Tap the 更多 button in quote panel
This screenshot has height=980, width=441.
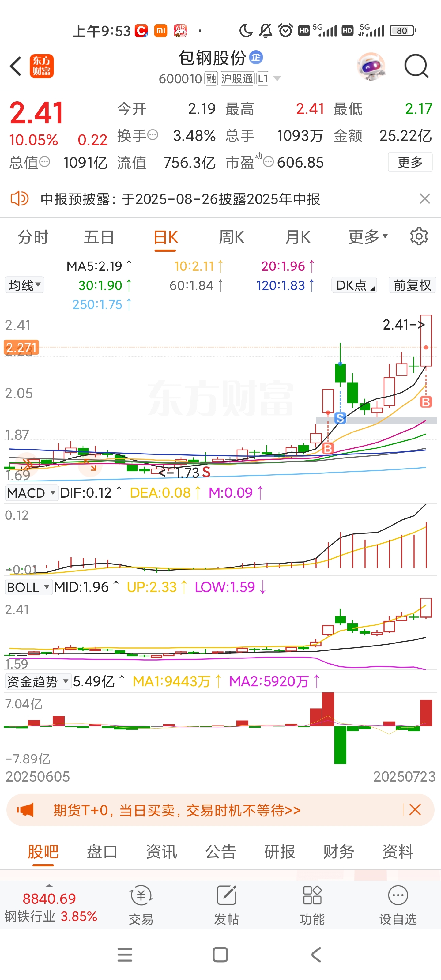[x=410, y=162]
